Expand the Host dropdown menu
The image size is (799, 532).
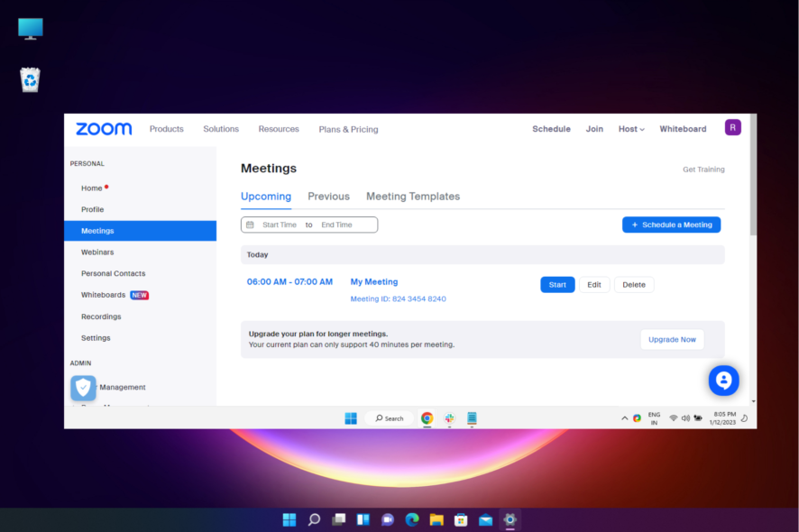pos(631,129)
